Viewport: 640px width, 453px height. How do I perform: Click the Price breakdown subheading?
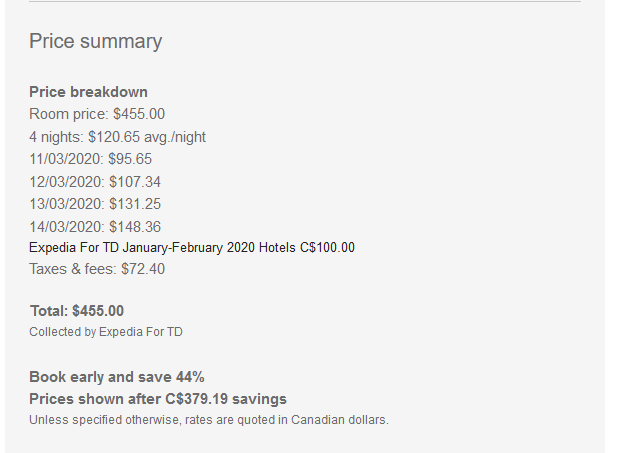88,92
